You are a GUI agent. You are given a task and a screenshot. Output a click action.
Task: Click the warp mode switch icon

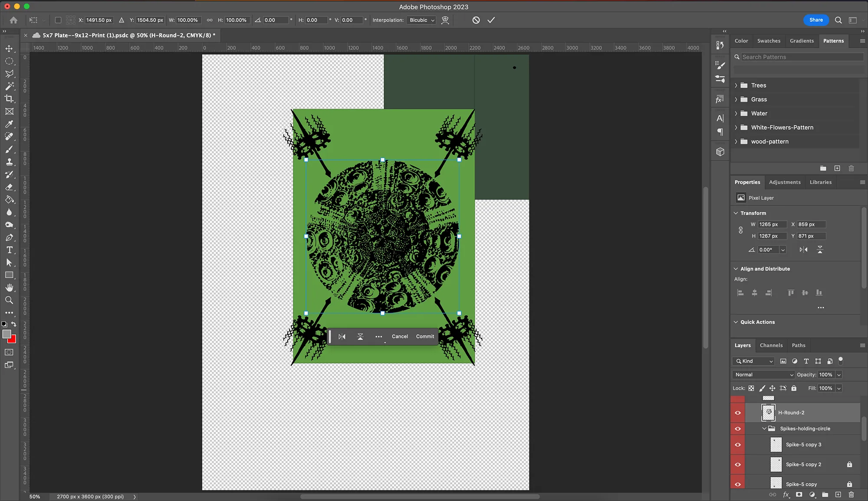(x=445, y=20)
